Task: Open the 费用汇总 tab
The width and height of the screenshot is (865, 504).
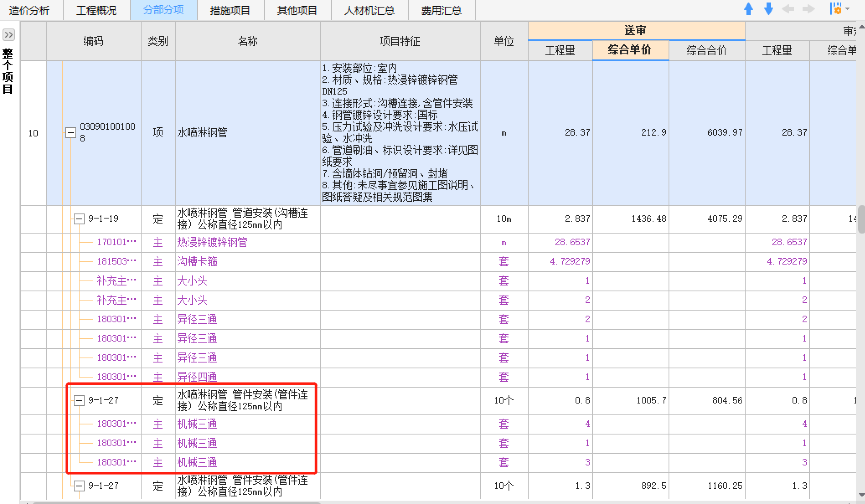Action: [442, 10]
